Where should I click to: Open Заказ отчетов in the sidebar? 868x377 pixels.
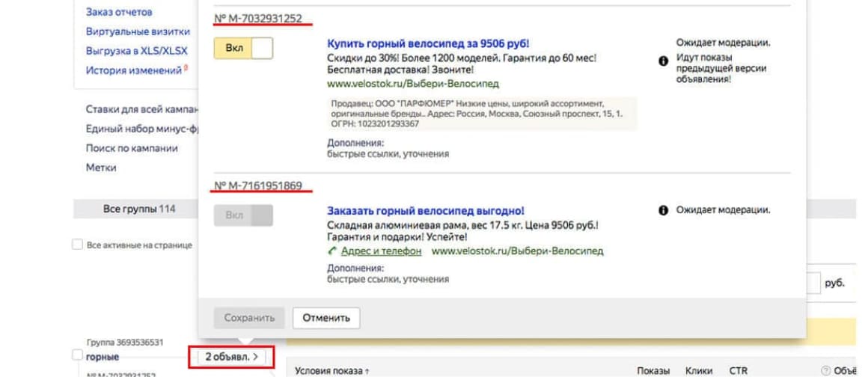pos(119,13)
